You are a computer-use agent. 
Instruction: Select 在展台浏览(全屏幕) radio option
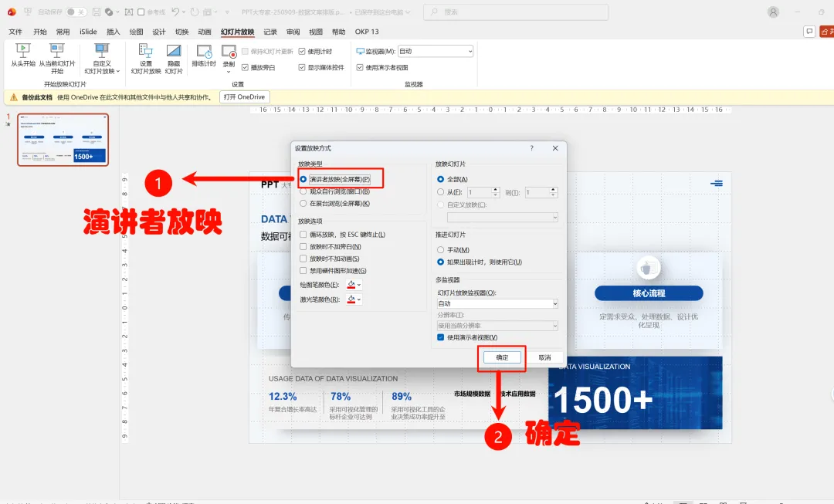click(x=303, y=204)
